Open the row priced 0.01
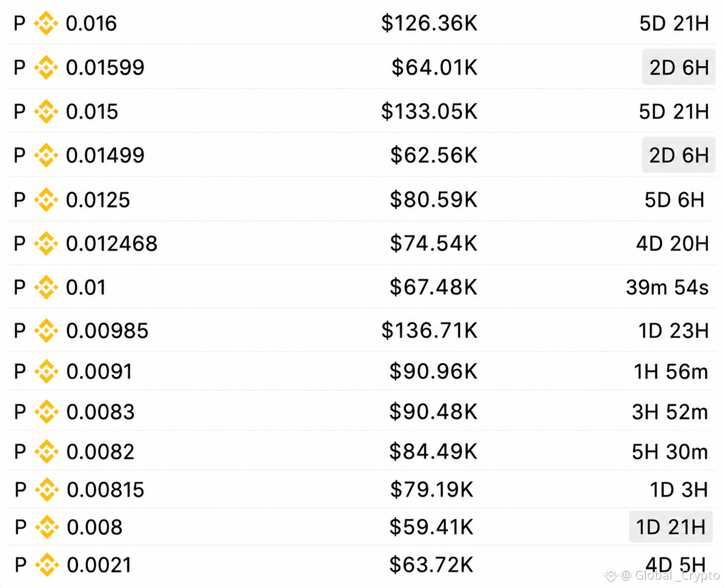This screenshot has width=724, height=588. tap(361, 287)
